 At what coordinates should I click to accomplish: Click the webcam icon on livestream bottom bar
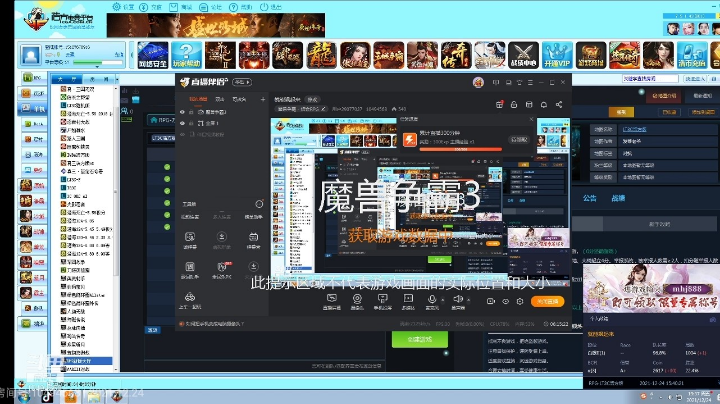tap(357, 298)
